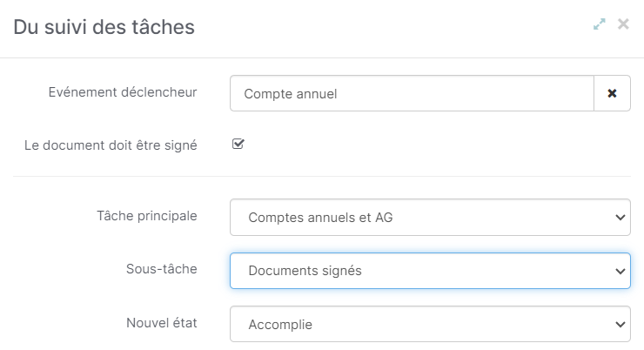Click the 'Documents signés' selected value
The width and height of the screenshot is (644, 350).
tap(305, 271)
